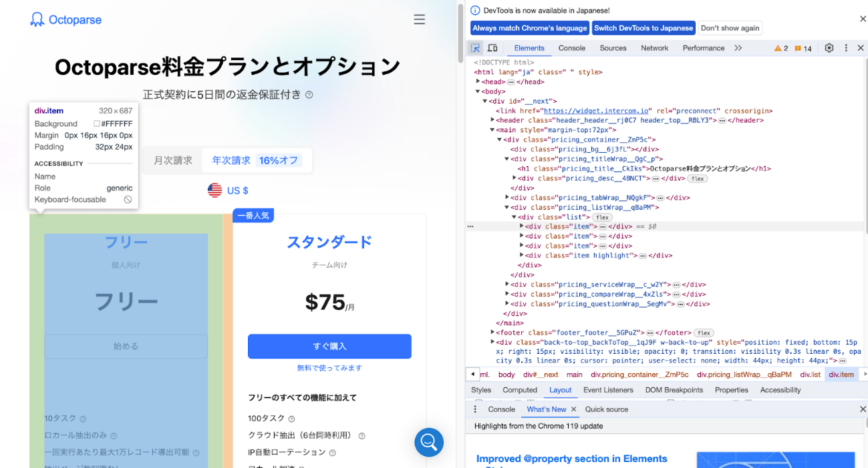Close the DevTools bottom drawer
This screenshot has height=468, width=868.
click(x=862, y=409)
